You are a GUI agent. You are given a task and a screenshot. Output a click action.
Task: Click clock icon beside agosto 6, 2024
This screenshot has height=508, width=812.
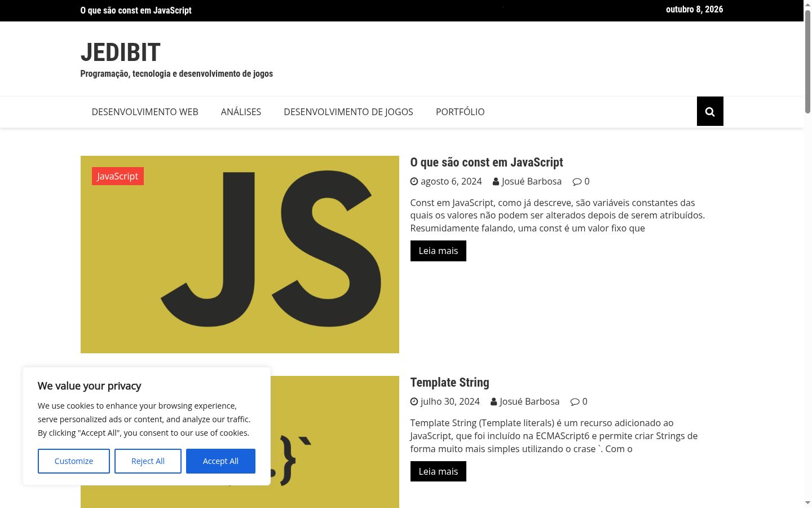414,181
